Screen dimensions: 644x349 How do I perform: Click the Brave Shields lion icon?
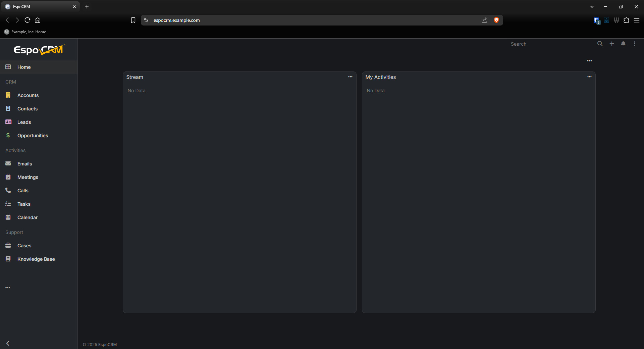[x=496, y=20]
